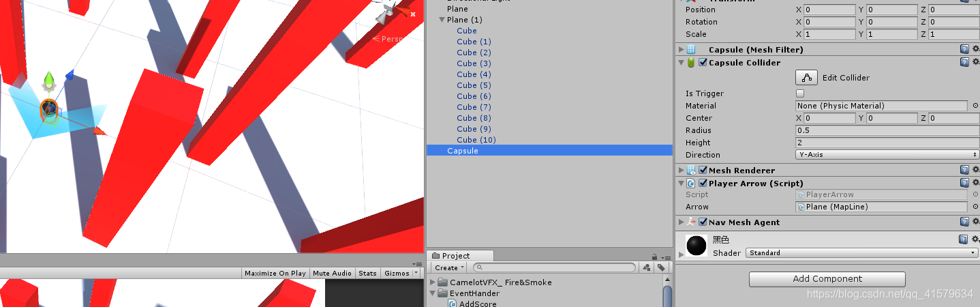The image size is (980, 307).
Task: Toggle Gizmos in Game view
Action: pyautogui.click(x=397, y=273)
